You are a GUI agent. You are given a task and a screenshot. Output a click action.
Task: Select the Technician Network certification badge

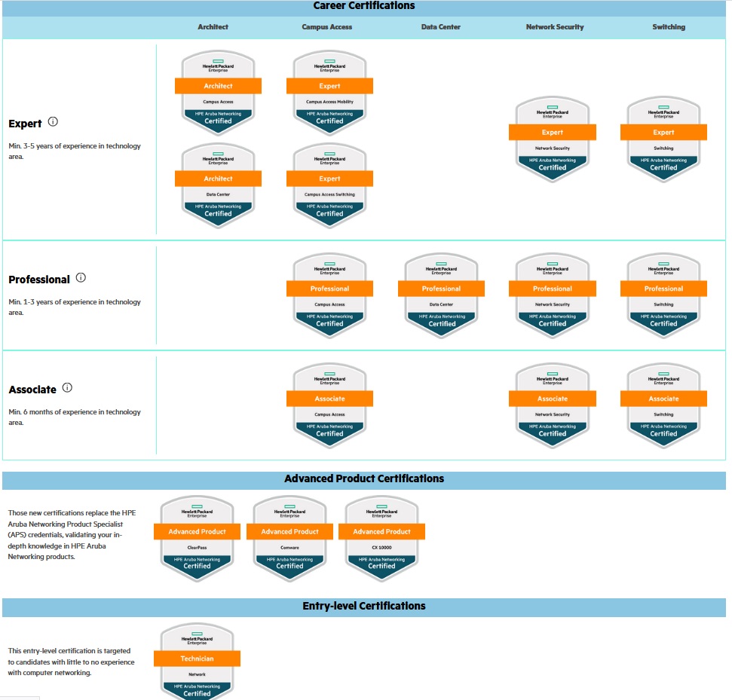(197, 662)
